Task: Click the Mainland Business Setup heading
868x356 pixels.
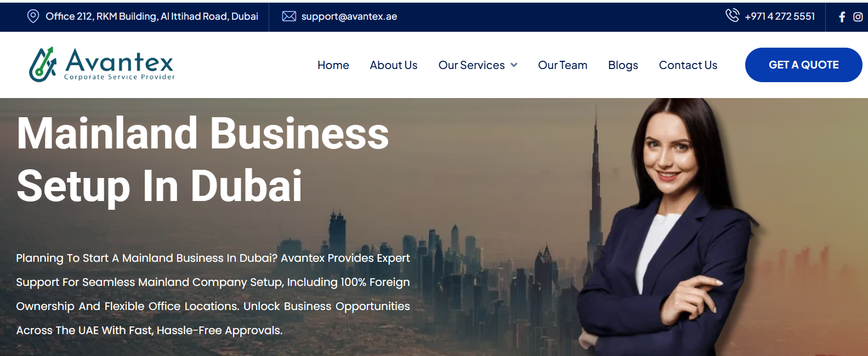Action: pyautogui.click(x=203, y=159)
